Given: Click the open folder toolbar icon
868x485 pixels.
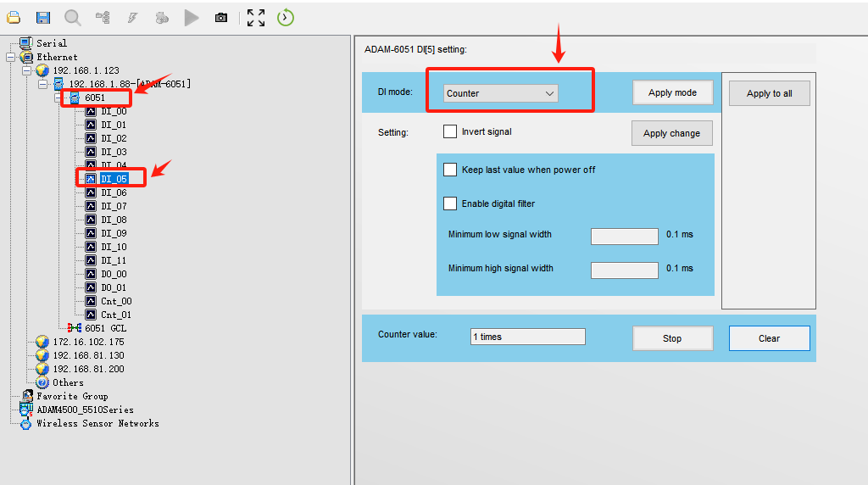Looking at the screenshot, I should tap(14, 17).
